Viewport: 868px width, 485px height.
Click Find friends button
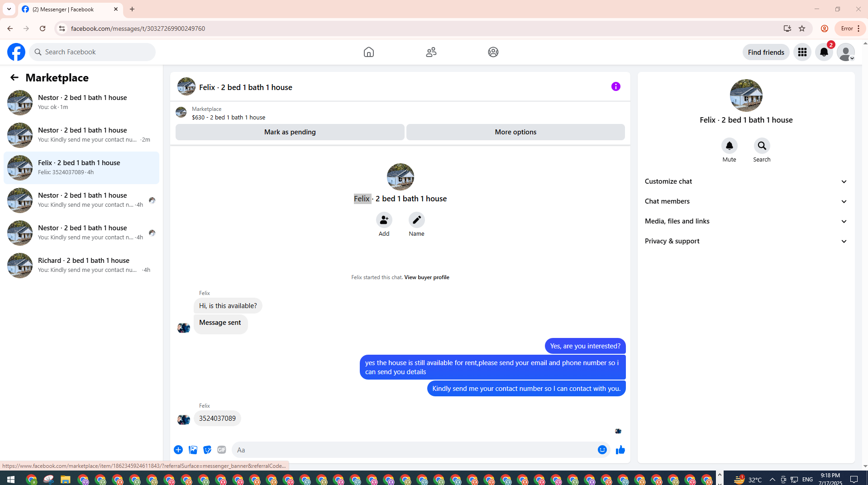766,52
